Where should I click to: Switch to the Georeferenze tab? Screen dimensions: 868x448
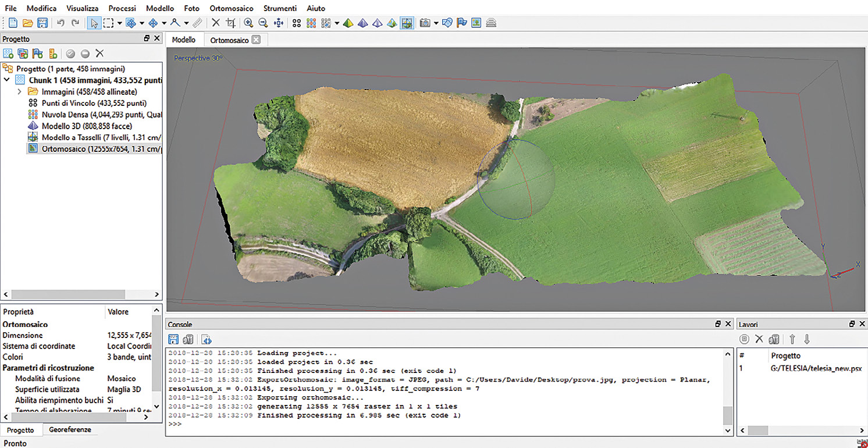tap(70, 430)
